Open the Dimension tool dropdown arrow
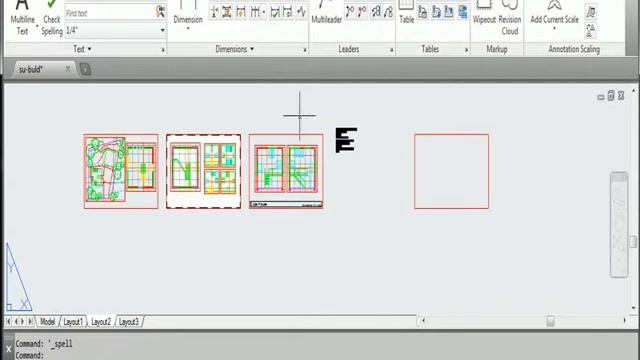The height and width of the screenshot is (360, 640). pos(188,29)
